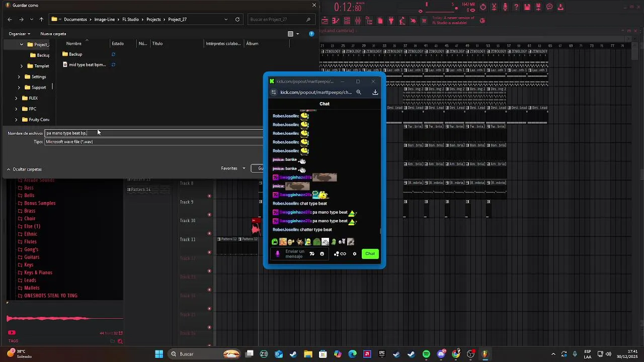
Task: Click the FL Studio countdown before recording icon
Action: coord(483,7)
